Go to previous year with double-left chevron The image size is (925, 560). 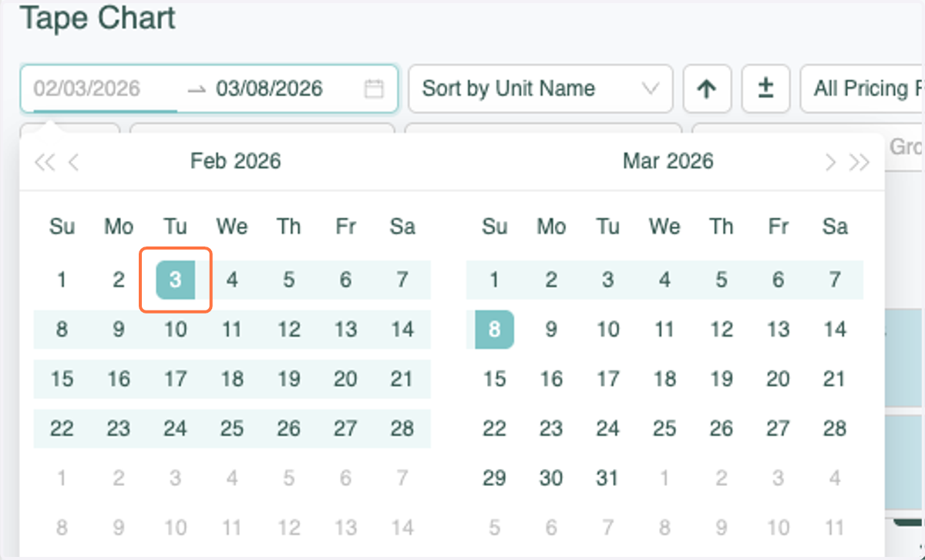[45, 162]
